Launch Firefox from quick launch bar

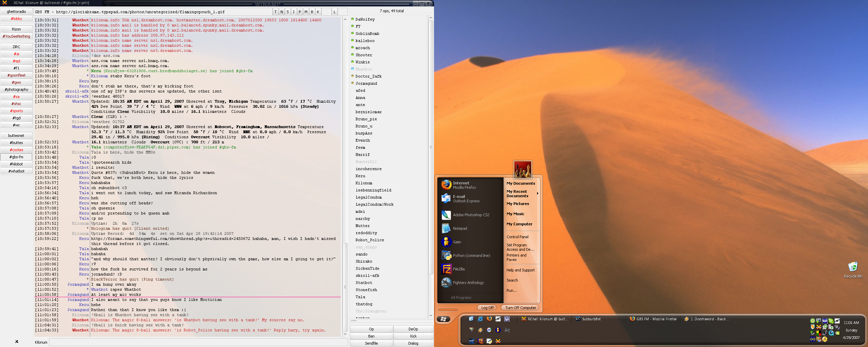point(489,319)
